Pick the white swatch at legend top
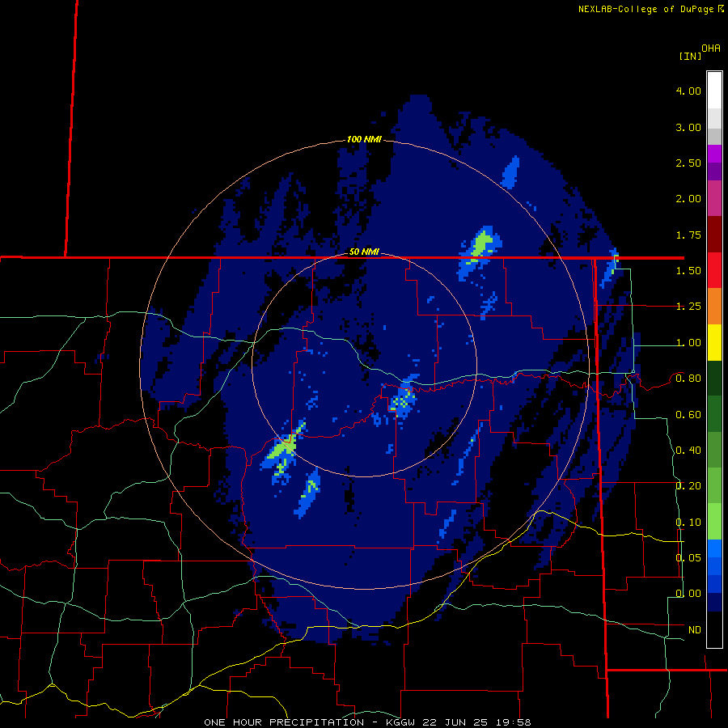The height and width of the screenshot is (728, 728). point(714,91)
